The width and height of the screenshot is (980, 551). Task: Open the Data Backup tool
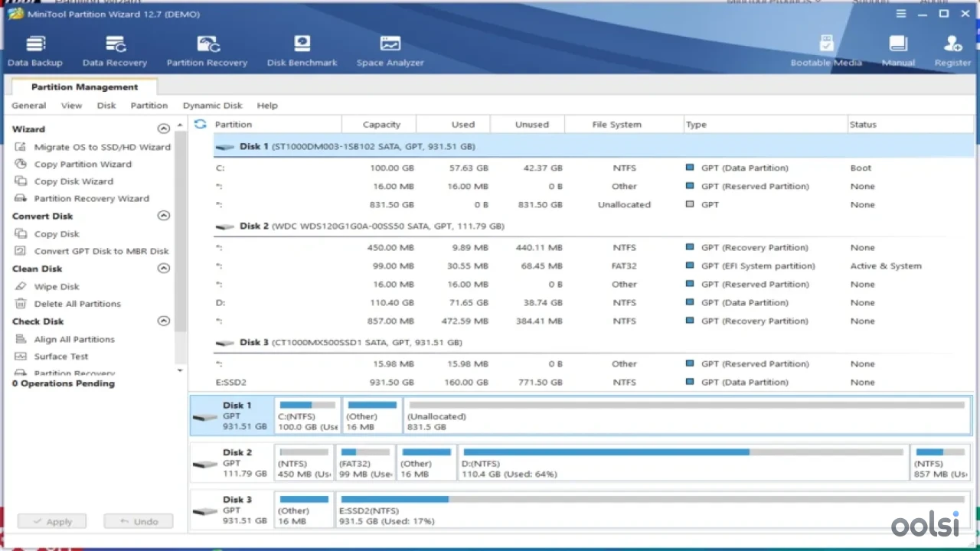(x=35, y=51)
